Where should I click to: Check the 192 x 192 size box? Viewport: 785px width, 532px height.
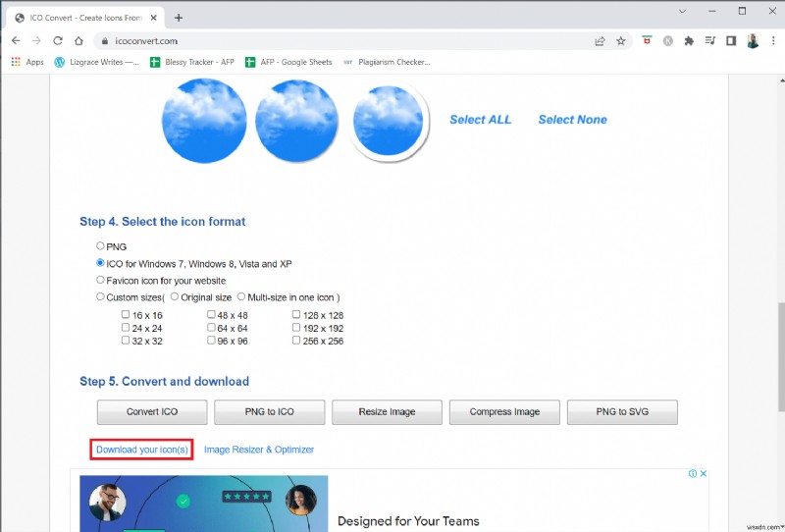click(296, 328)
